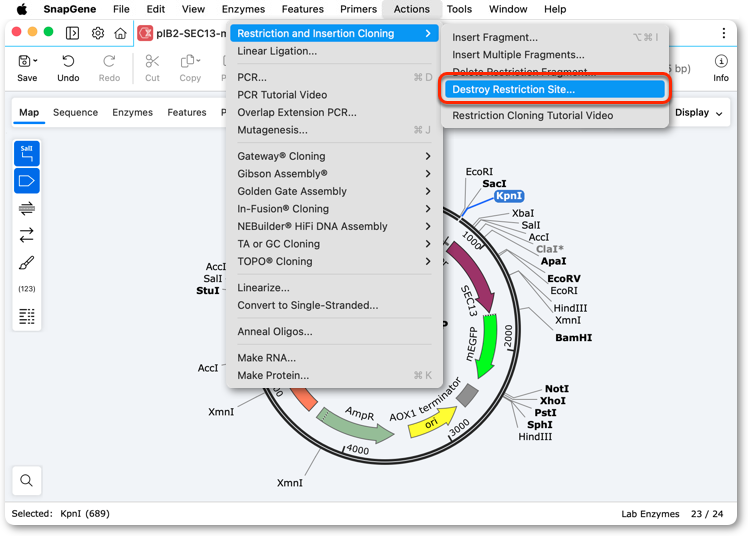Select the NotI enzyme site label
Screen dimensions: 748x536
click(x=557, y=389)
